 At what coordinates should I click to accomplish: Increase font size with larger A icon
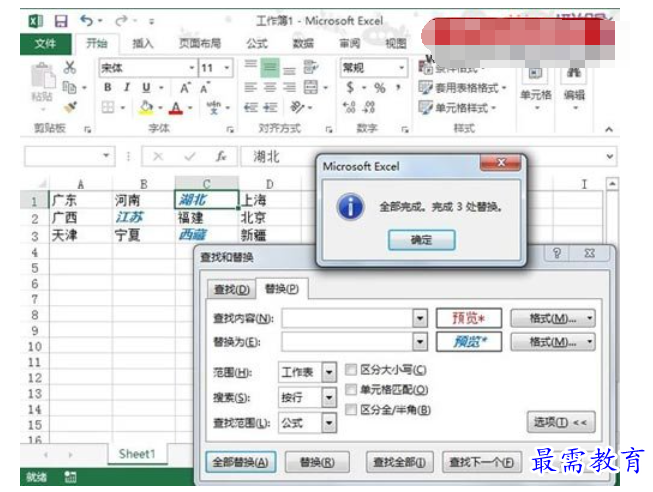pyautogui.click(x=184, y=87)
